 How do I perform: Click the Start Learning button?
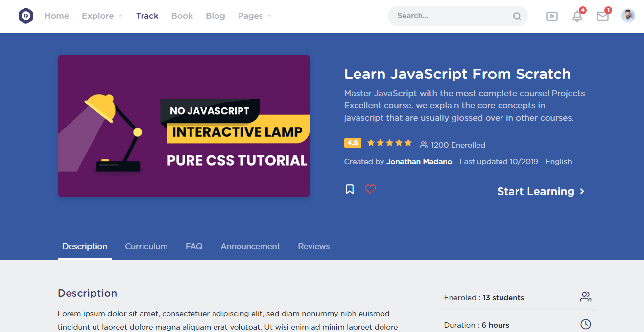541,191
